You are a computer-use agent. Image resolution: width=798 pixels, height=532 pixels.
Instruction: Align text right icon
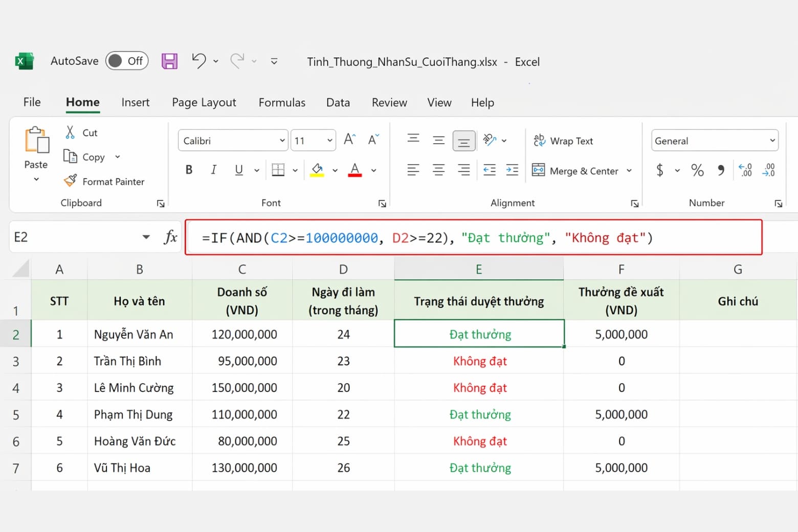tap(464, 170)
